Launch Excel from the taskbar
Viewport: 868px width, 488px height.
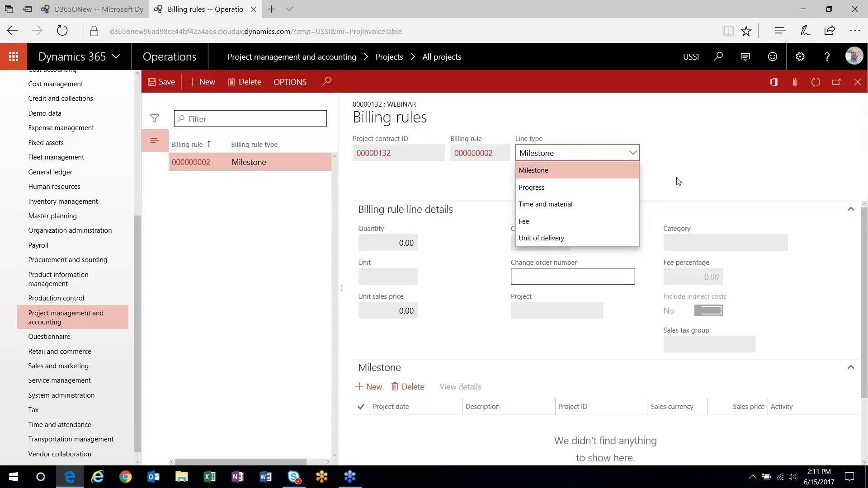coord(209,477)
